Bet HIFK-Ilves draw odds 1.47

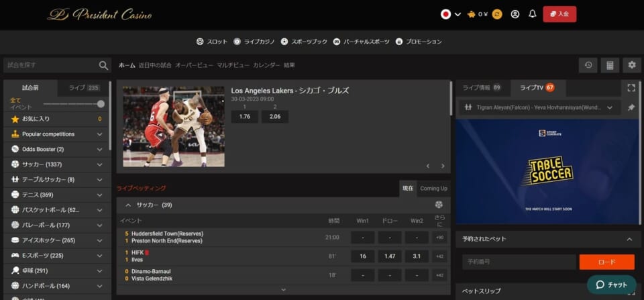pos(390,256)
